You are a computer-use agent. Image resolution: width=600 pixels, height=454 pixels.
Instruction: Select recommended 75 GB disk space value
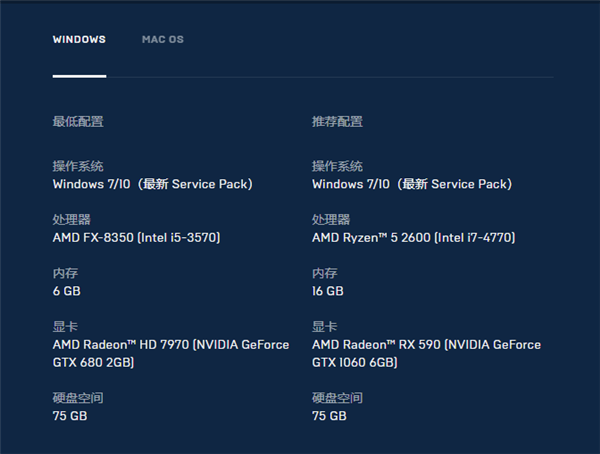[329, 416]
